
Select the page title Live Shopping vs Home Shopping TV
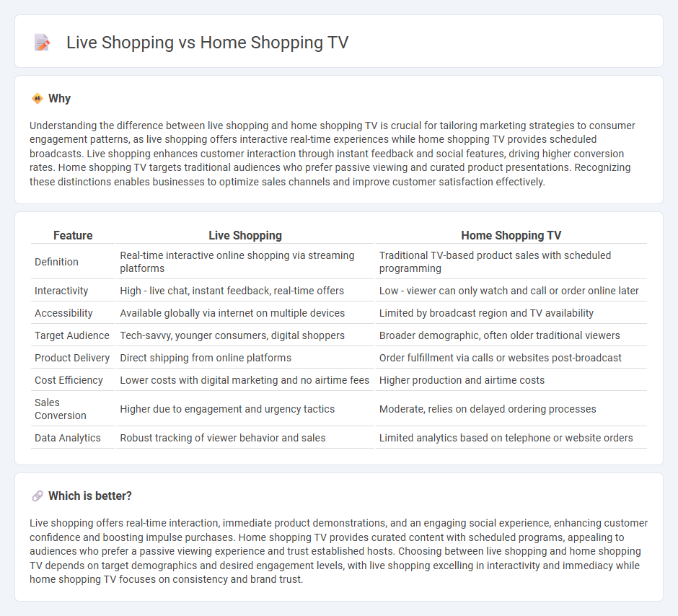coord(207,43)
